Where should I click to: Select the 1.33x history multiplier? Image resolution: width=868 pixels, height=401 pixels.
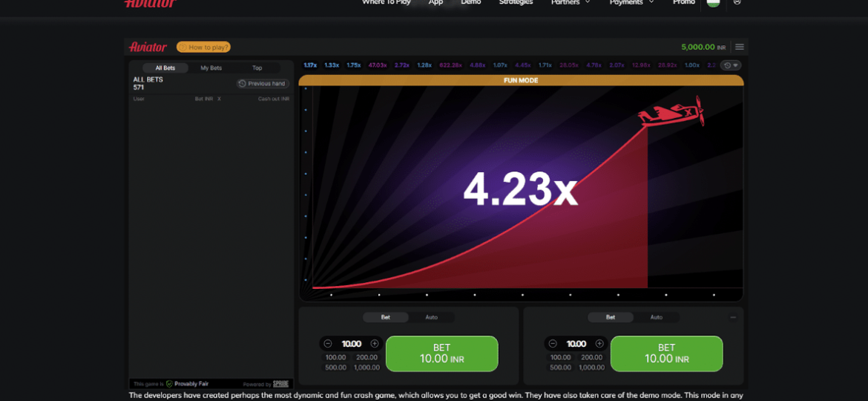pyautogui.click(x=332, y=65)
